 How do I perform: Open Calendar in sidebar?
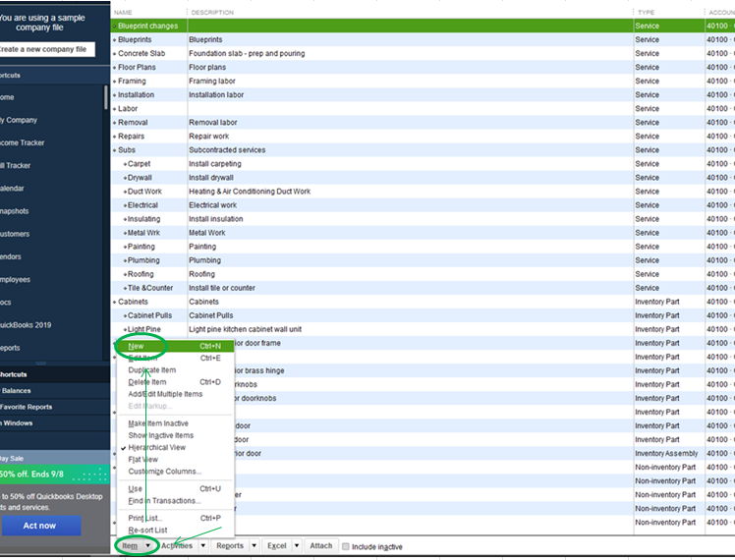[12, 189]
